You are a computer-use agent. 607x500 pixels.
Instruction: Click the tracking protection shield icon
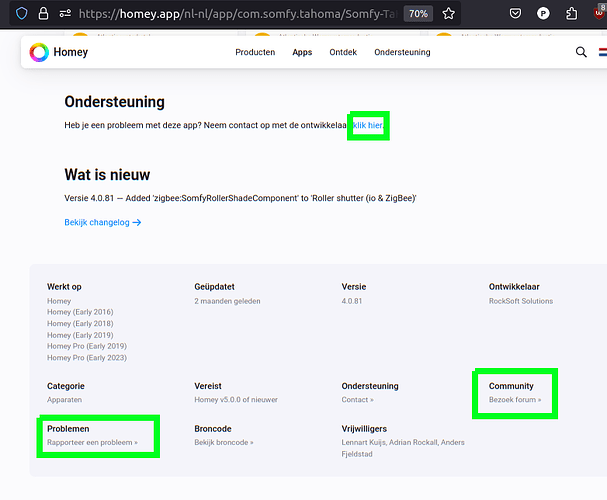point(22,14)
